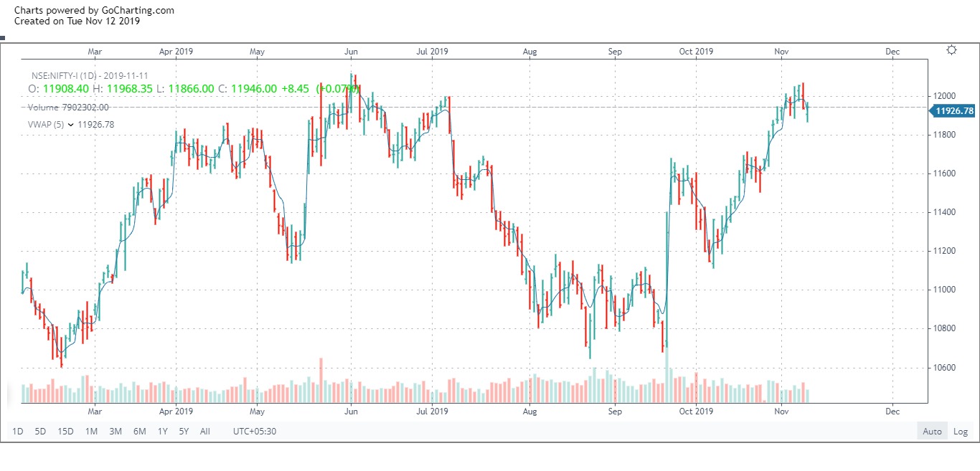Select the 3M range

[x=115, y=431]
